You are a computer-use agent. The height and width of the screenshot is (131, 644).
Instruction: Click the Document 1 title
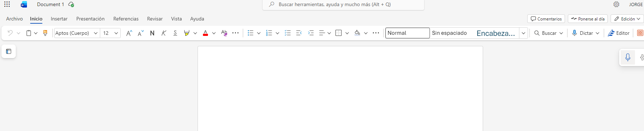(50, 4)
